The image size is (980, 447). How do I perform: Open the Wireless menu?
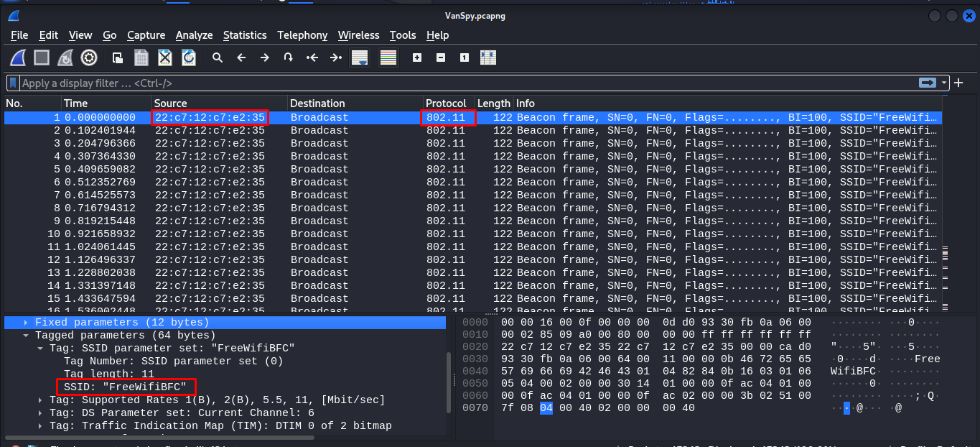pyautogui.click(x=359, y=35)
